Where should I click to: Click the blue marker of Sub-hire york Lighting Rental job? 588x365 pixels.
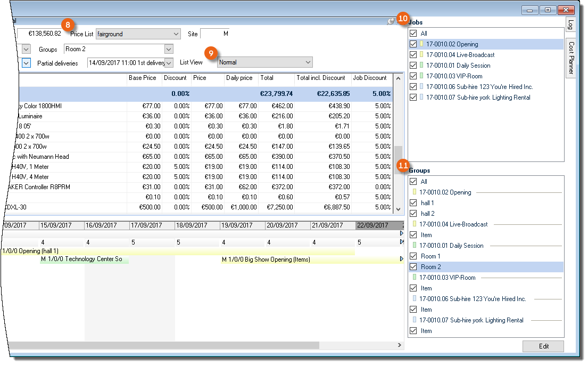tap(421, 98)
